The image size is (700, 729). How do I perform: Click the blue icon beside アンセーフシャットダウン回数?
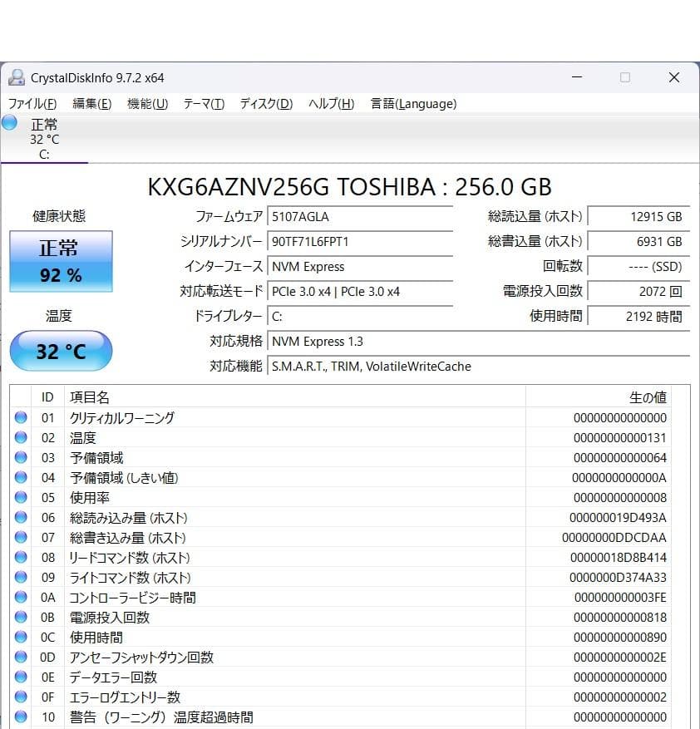coord(20,657)
